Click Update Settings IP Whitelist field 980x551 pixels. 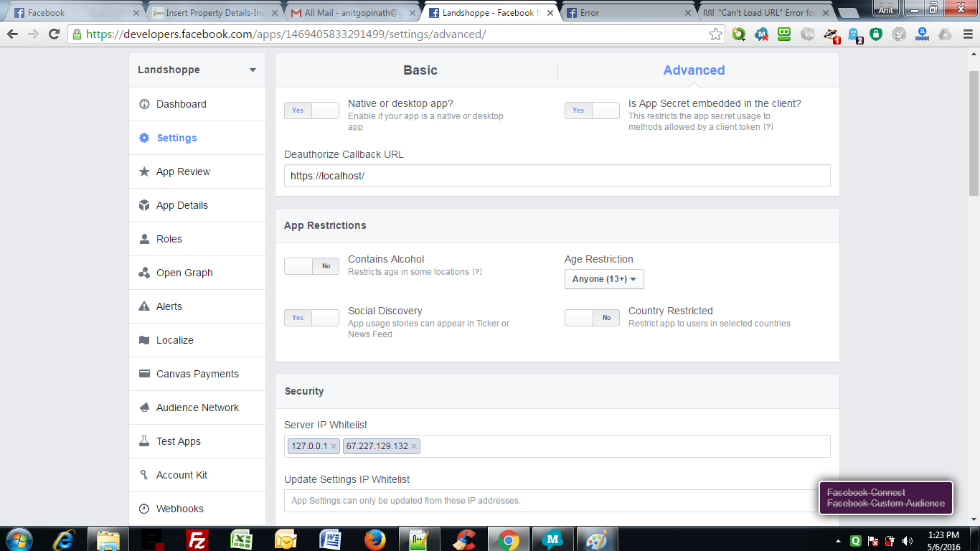tap(557, 501)
